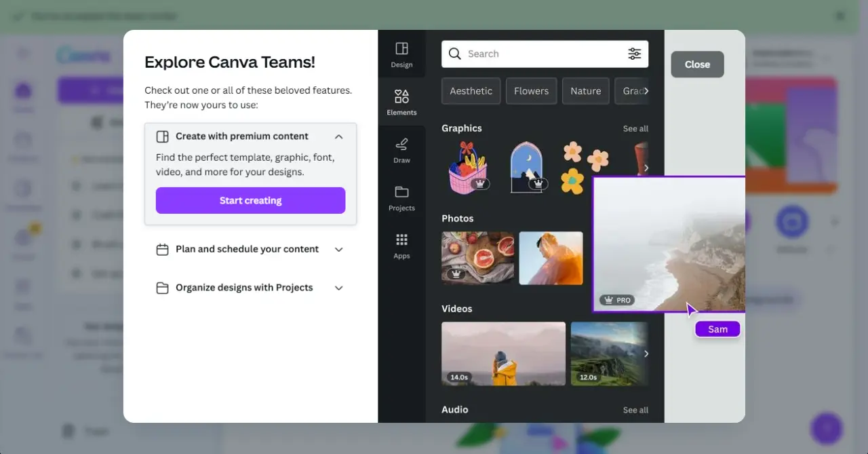The width and height of the screenshot is (868, 454).
Task: Click the Start creating button
Action: tap(250, 200)
